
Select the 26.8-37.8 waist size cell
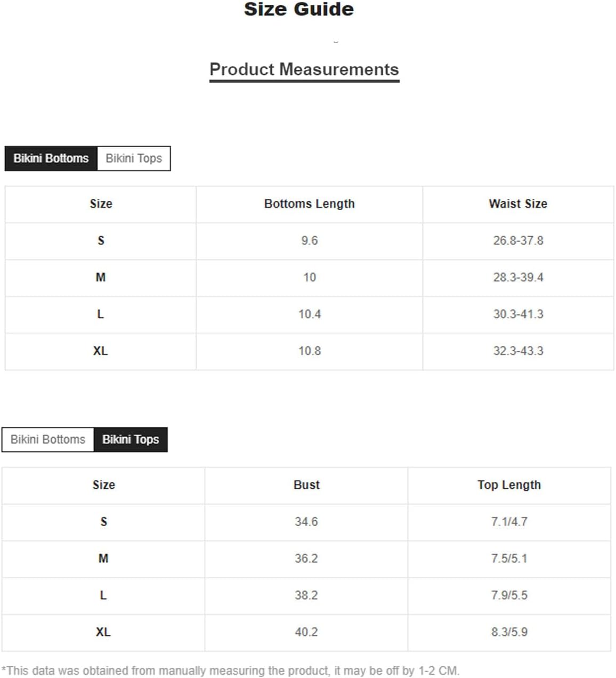(x=518, y=241)
